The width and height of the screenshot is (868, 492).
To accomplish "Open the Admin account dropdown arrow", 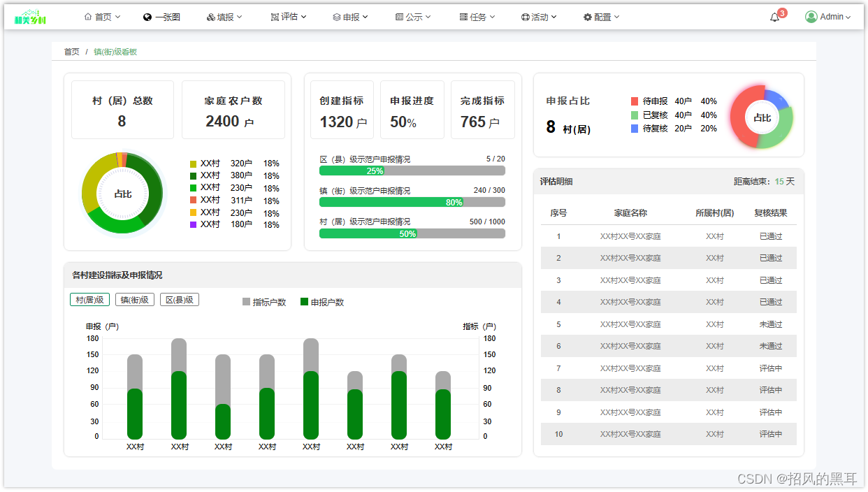I will (848, 17).
